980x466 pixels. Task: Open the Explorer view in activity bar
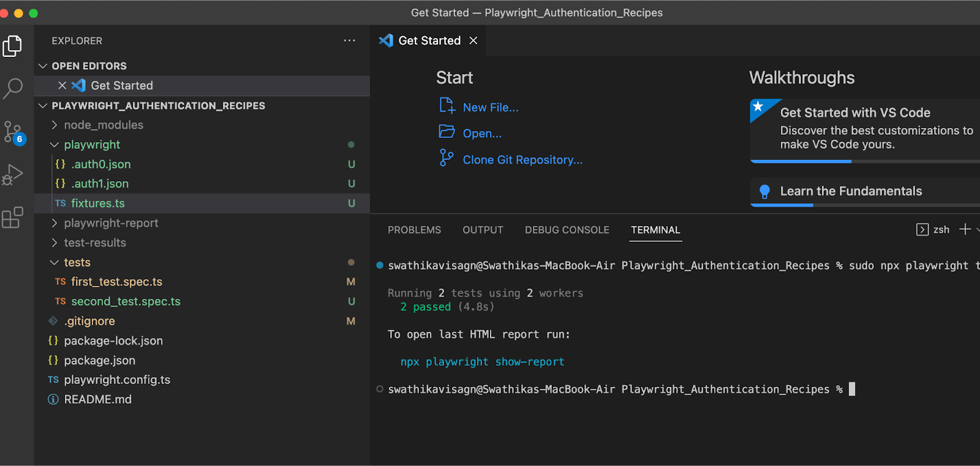[12, 46]
